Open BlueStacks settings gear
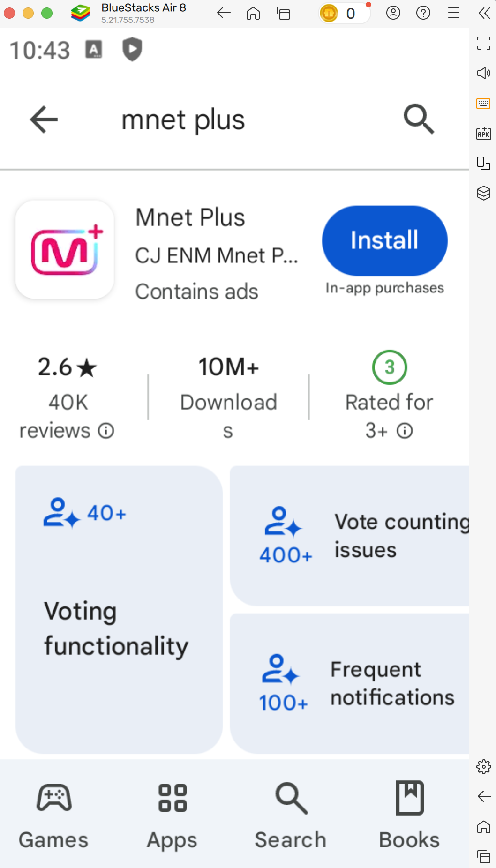The image size is (496, 868). click(x=484, y=767)
